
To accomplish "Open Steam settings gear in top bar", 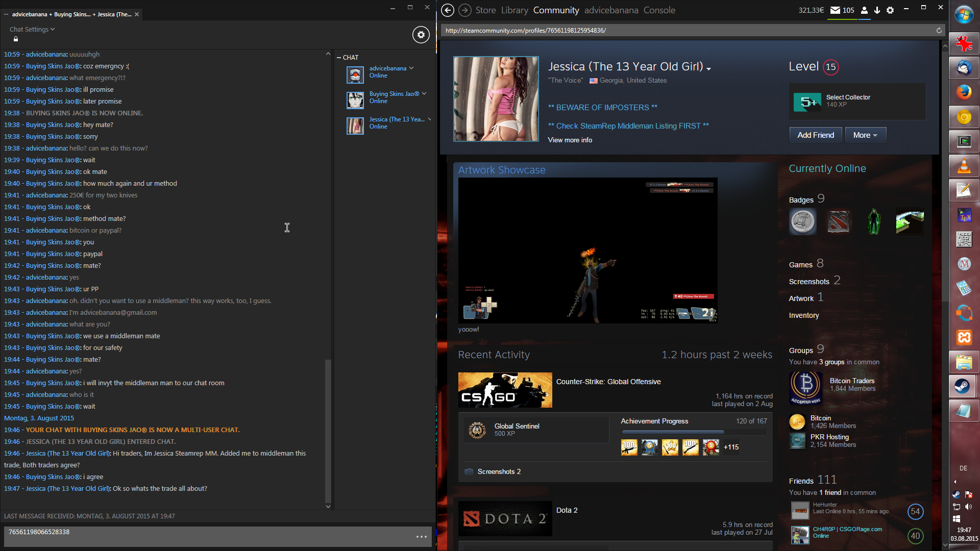I will point(890,10).
